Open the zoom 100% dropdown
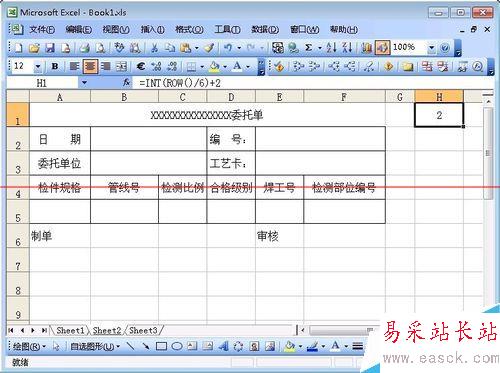 click(431, 48)
